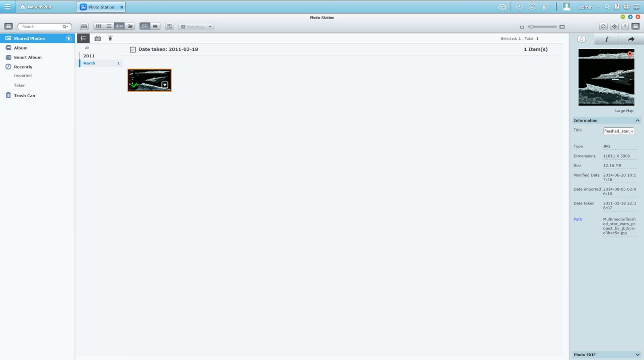
Task: Select Shared Photos in the sidebar
Action: [37, 38]
